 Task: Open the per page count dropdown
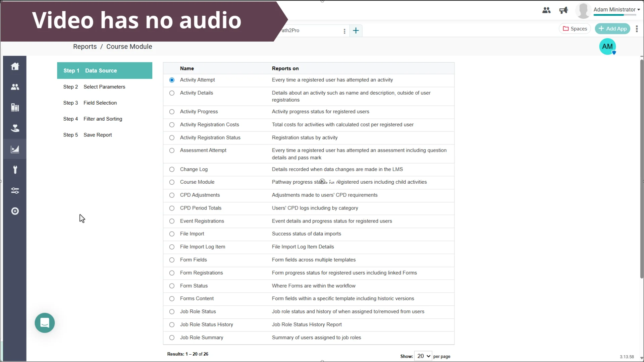click(423, 356)
